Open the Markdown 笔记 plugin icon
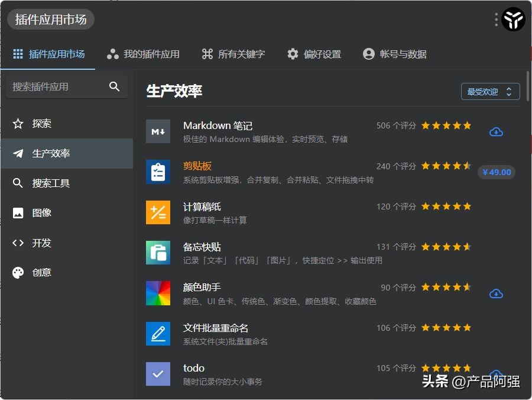Screen dimensions: 532x400 pos(158,131)
